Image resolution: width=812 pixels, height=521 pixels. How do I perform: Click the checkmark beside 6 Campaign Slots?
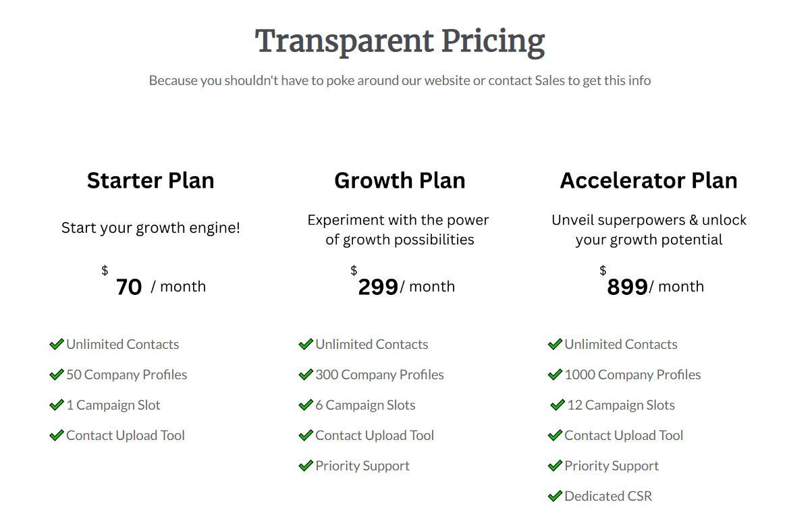point(306,405)
